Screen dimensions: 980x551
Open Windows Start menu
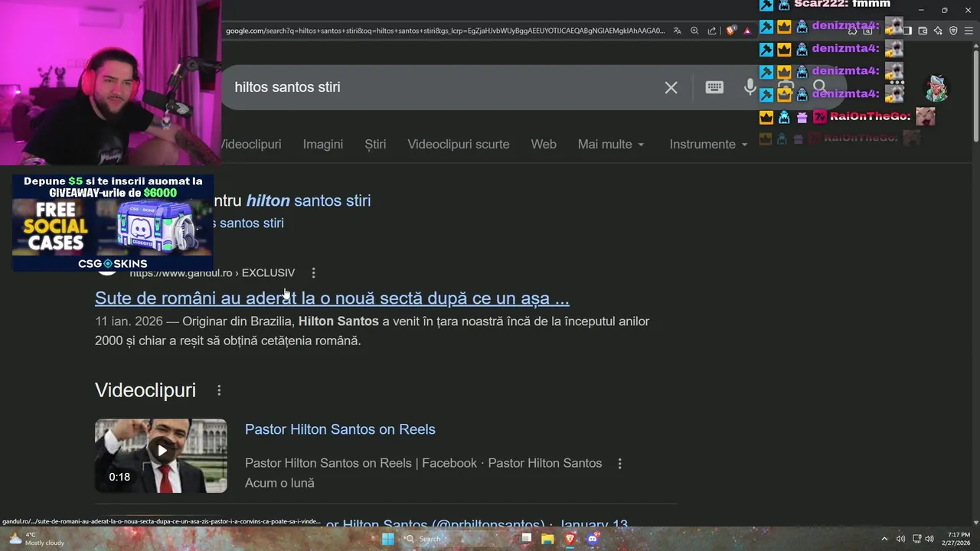pyautogui.click(x=388, y=539)
